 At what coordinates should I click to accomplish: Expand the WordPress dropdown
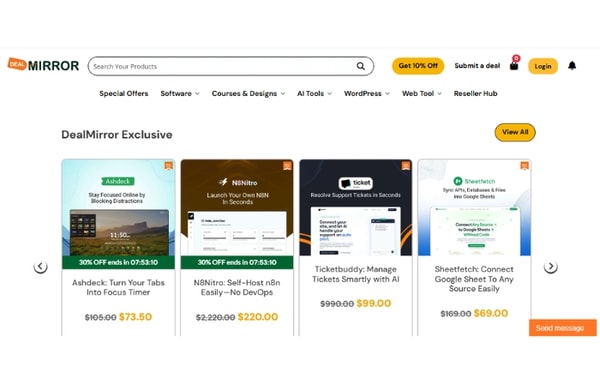coord(367,94)
